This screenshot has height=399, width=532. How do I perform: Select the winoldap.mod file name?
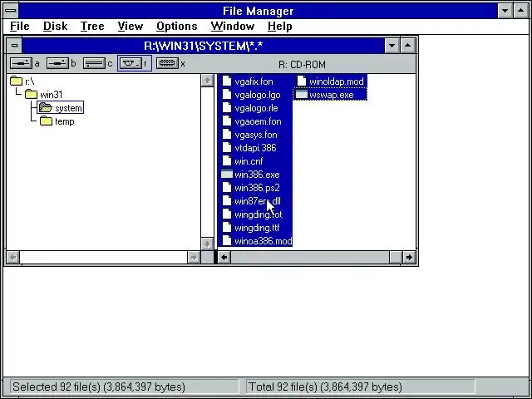click(x=337, y=81)
